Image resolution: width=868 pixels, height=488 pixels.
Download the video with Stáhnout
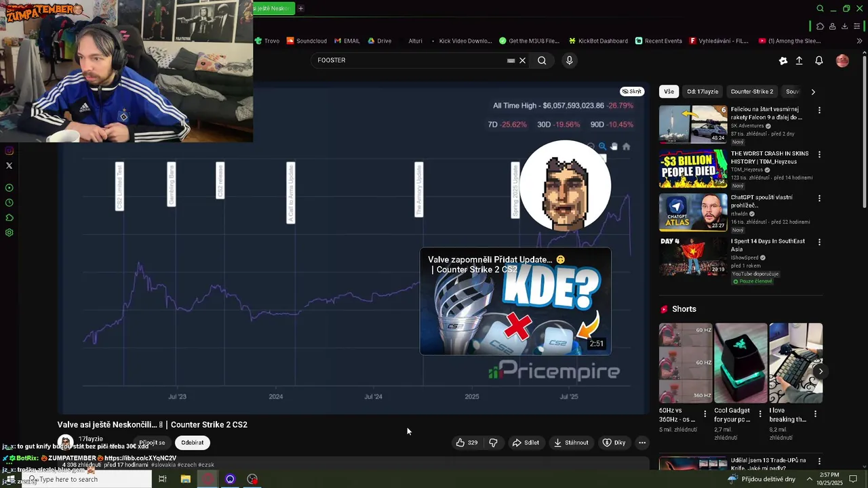[570, 443]
